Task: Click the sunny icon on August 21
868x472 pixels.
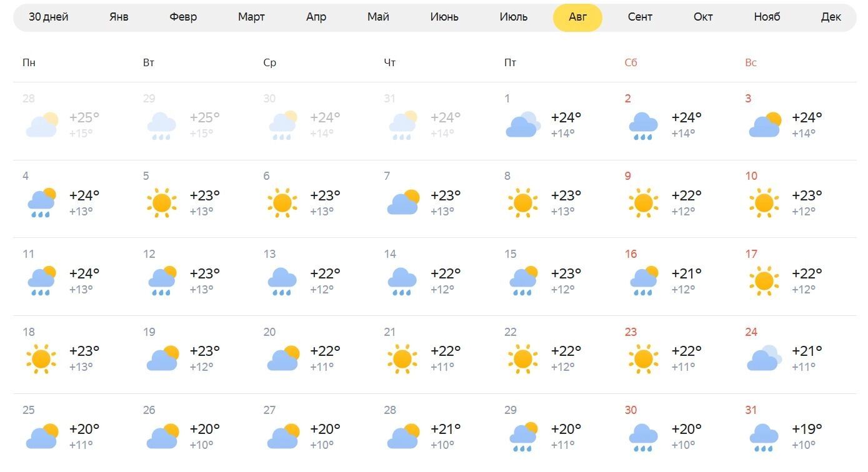Action: coord(402,359)
